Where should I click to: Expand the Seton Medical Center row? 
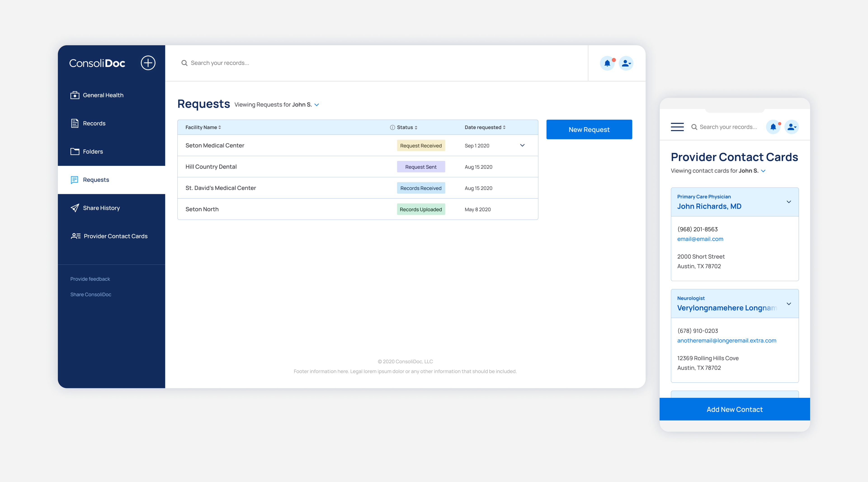(522, 145)
